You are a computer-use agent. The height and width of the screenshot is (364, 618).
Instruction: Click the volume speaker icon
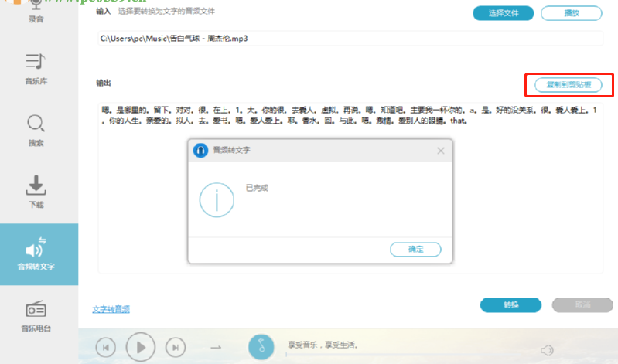point(547,350)
